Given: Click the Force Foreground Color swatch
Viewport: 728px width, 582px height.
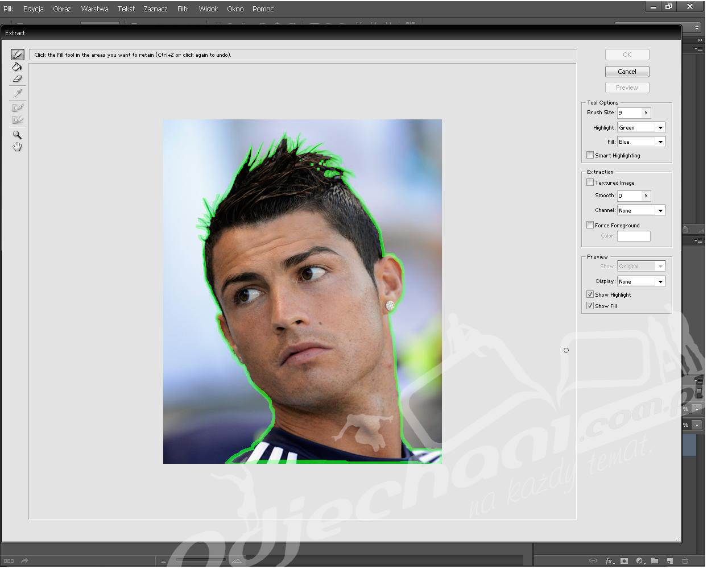Looking at the screenshot, I should [x=634, y=236].
